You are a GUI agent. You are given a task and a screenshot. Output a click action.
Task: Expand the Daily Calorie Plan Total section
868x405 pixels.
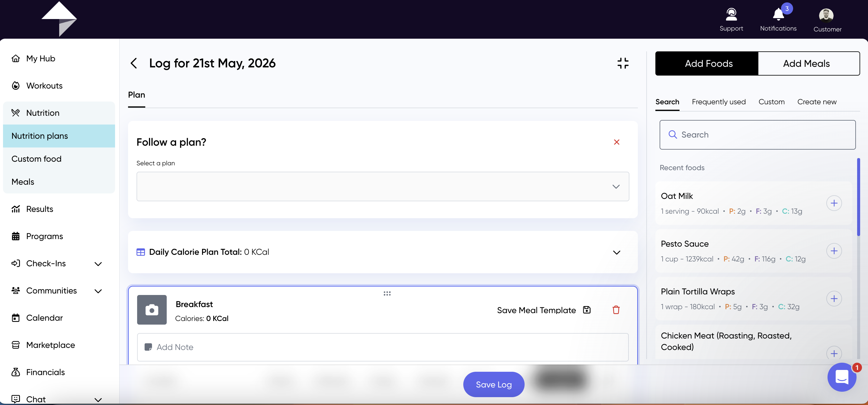(616, 253)
